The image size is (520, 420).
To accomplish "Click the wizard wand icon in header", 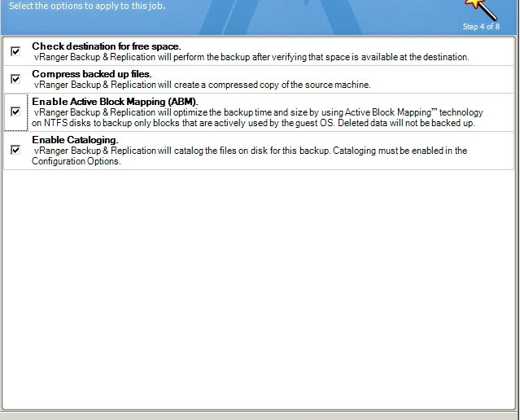I will tap(480, 9).
